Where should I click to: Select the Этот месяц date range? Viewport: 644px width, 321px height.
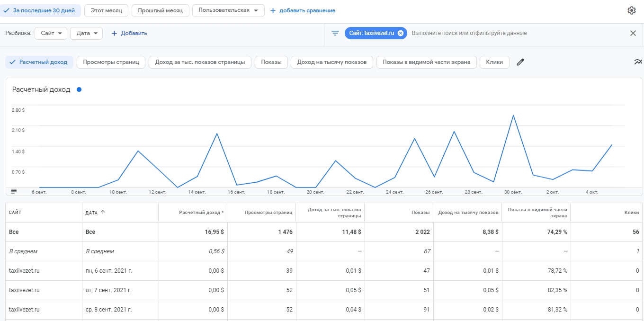tap(106, 10)
